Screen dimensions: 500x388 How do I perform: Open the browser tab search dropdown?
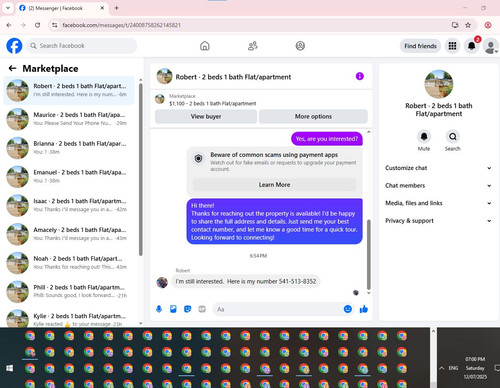click(8, 8)
